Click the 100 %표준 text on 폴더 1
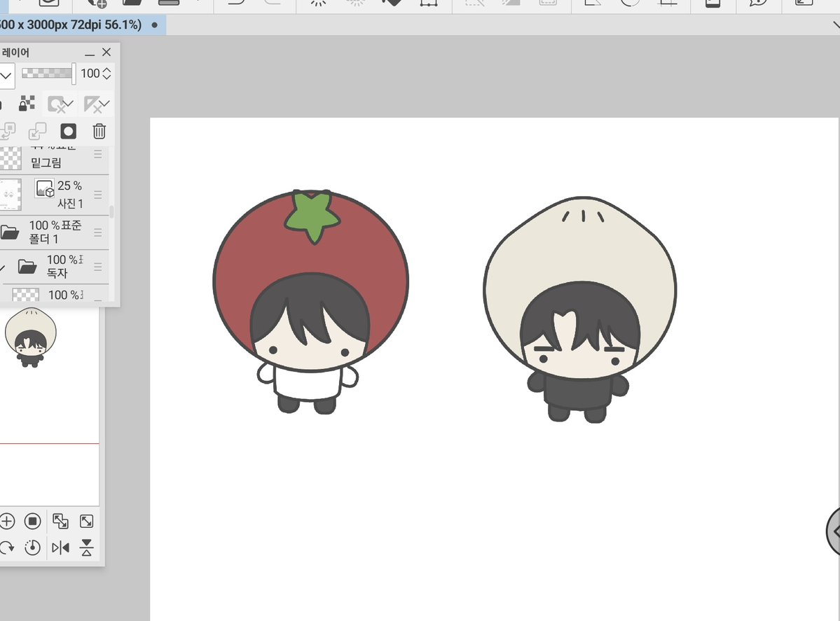 (x=55, y=225)
